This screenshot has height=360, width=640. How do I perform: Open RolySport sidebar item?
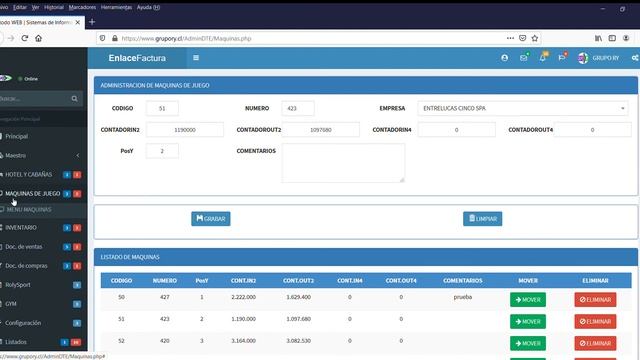point(41,285)
